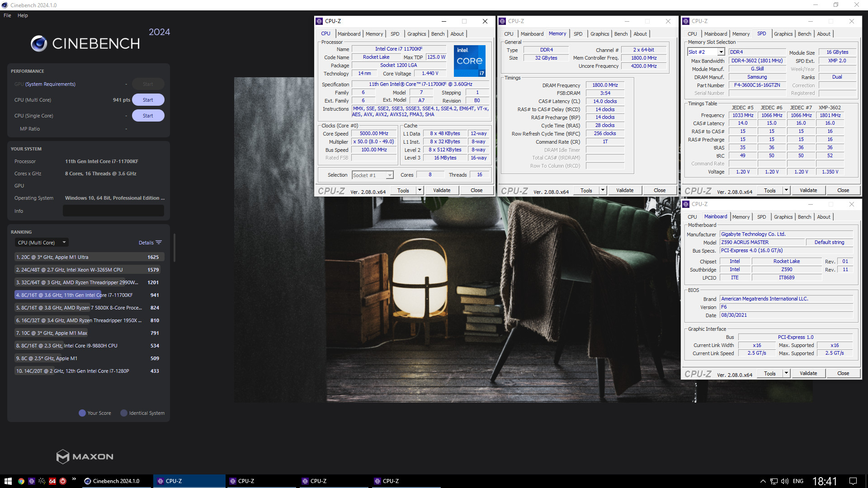Open the volume control tray icon
Image resolution: width=868 pixels, height=488 pixels.
[784, 481]
